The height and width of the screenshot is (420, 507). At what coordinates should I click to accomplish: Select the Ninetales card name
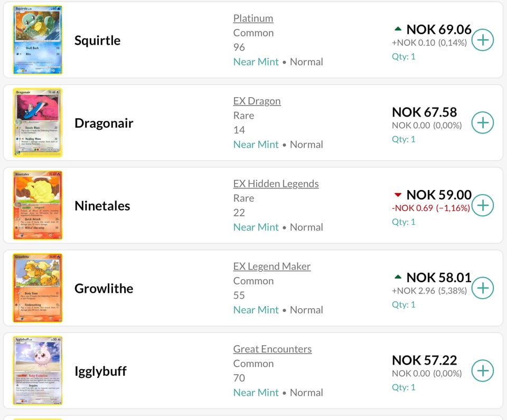[102, 206]
